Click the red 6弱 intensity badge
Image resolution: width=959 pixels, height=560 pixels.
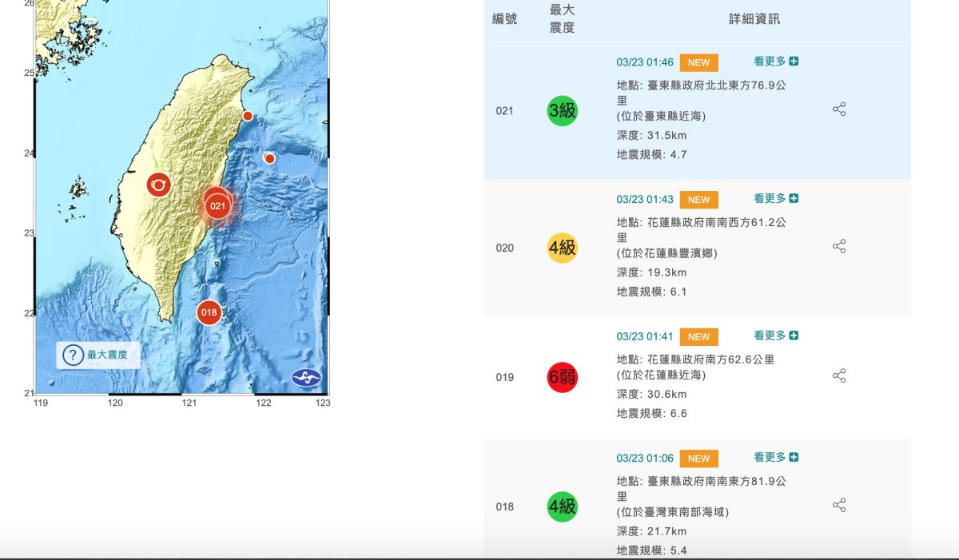point(562,377)
